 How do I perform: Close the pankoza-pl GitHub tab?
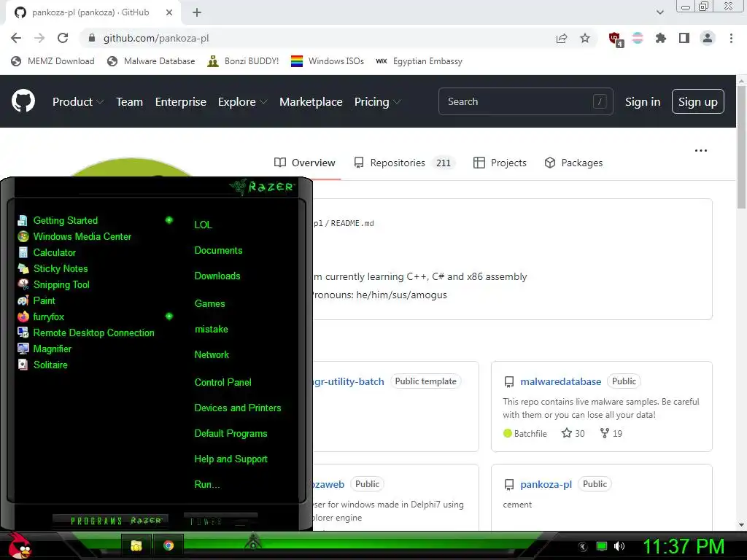click(x=169, y=12)
